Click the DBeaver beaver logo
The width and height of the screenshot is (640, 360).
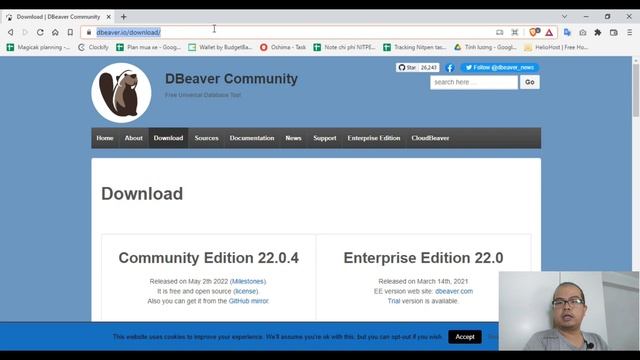[121, 93]
